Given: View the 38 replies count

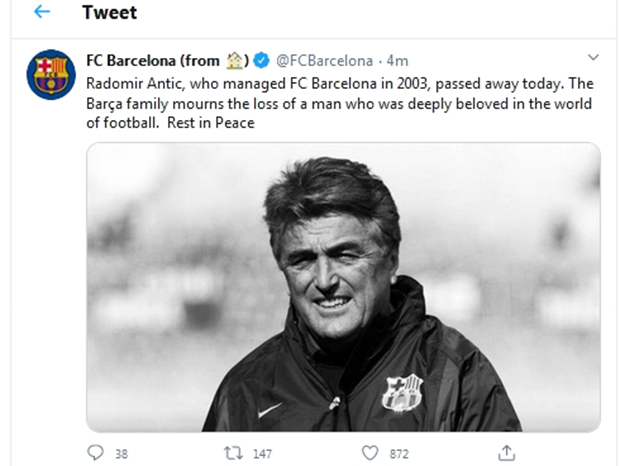Looking at the screenshot, I should tap(121, 454).
